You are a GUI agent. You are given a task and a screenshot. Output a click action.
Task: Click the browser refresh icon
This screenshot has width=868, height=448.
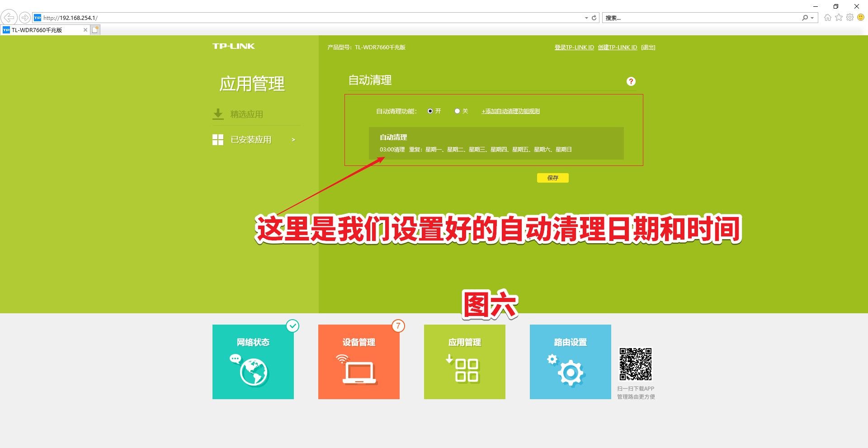point(594,18)
